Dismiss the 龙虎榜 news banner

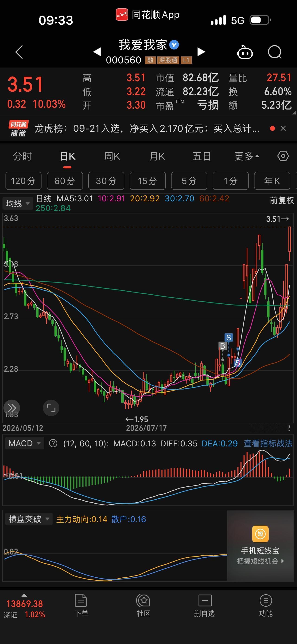[x=283, y=129]
